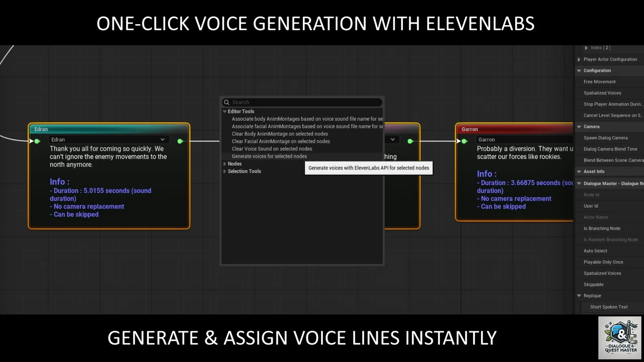
Task: Expand the Nodes category
Action: click(x=225, y=164)
